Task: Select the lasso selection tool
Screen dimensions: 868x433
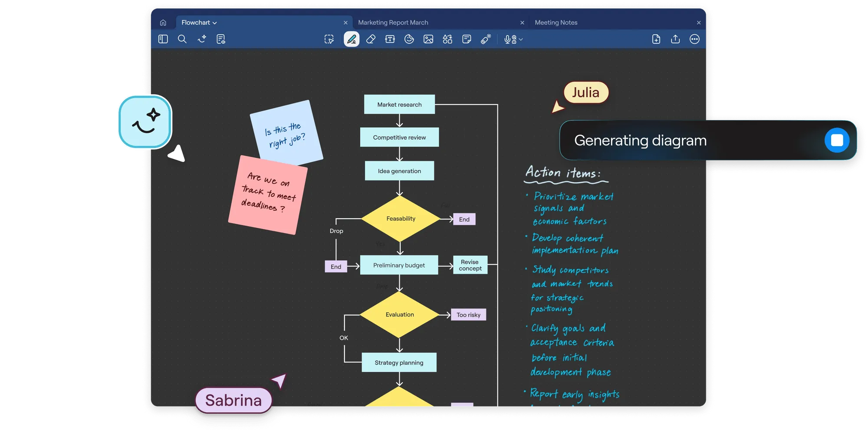Action: 329,39
